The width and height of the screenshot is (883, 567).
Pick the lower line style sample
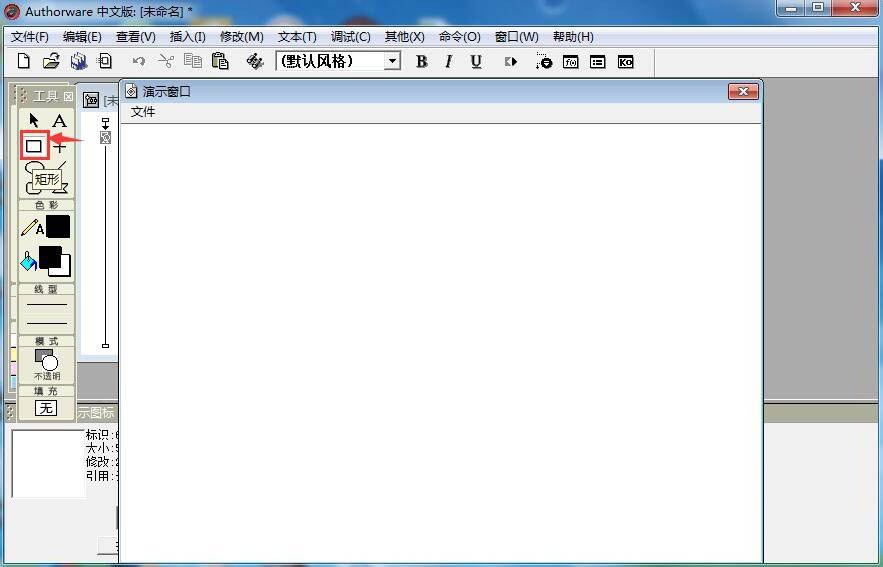pyautogui.click(x=47, y=323)
